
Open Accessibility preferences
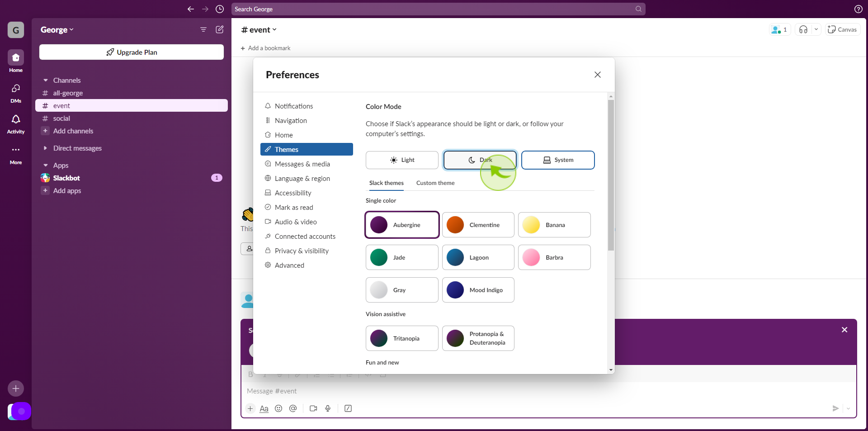pyautogui.click(x=307, y=193)
